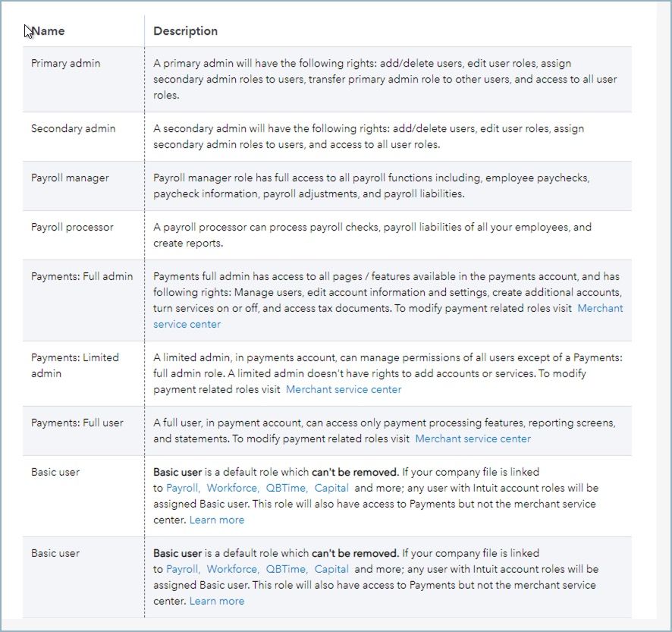Viewport: 672px width, 632px height.
Task: Open Merchant service center link in Payments: Full admin row
Action: click(x=600, y=308)
